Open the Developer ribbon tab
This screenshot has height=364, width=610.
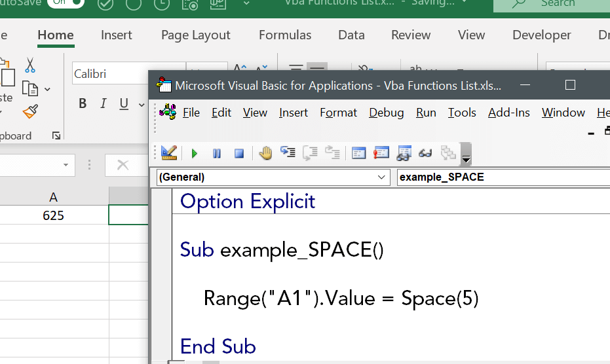pyautogui.click(x=541, y=35)
